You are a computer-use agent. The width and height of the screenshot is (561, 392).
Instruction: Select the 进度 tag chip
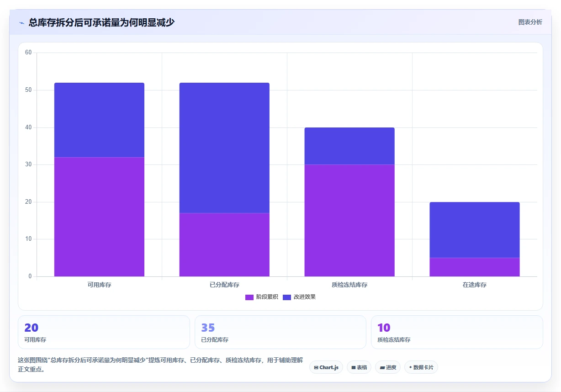[x=388, y=367]
